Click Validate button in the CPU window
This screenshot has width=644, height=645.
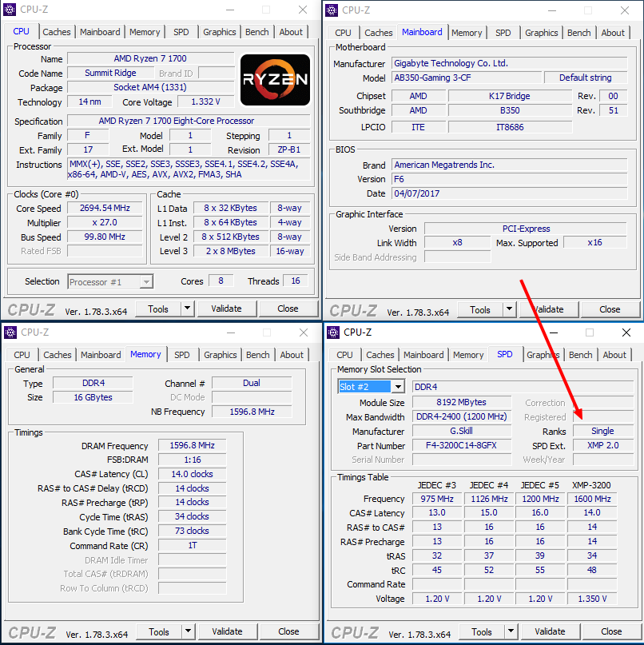pos(227,309)
